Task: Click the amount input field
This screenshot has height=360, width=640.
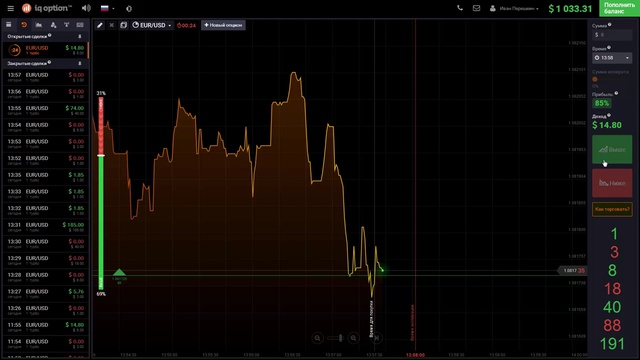Action: point(612,35)
